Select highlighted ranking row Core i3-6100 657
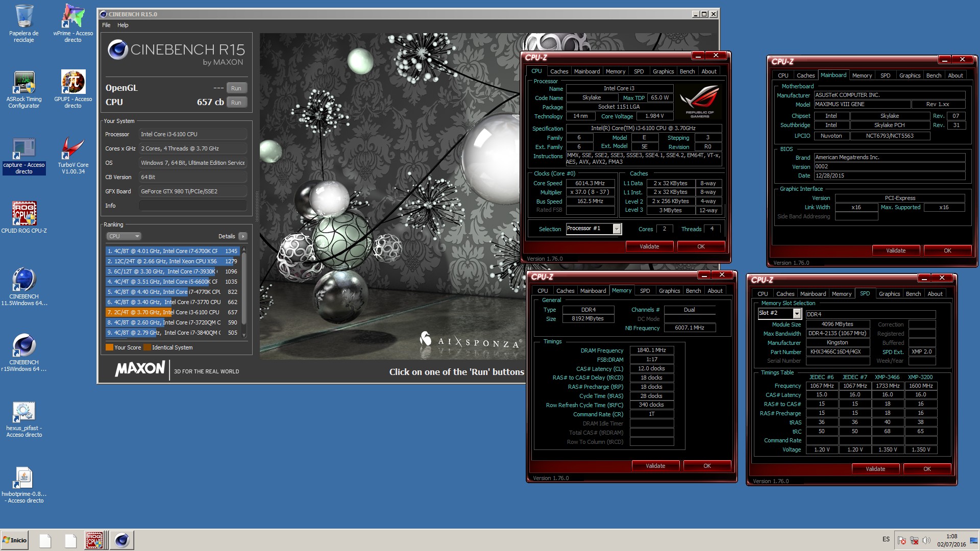This screenshot has height=551, width=980. point(173,312)
